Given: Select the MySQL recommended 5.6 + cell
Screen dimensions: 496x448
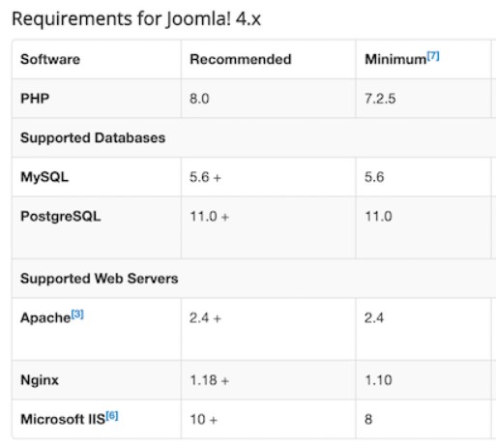Looking at the screenshot, I should tap(269, 177).
